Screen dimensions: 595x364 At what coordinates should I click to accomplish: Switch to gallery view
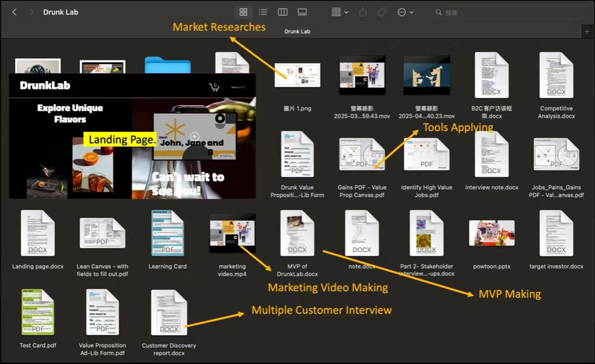(302, 12)
